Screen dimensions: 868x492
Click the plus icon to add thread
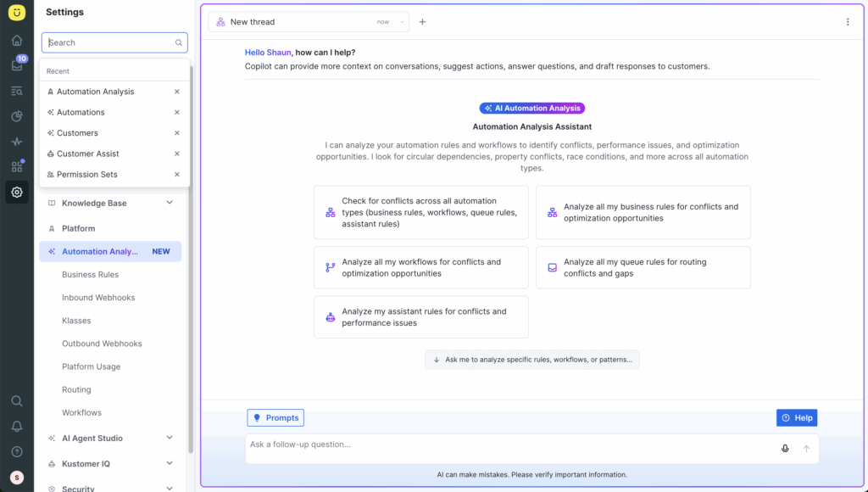click(422, 22)
